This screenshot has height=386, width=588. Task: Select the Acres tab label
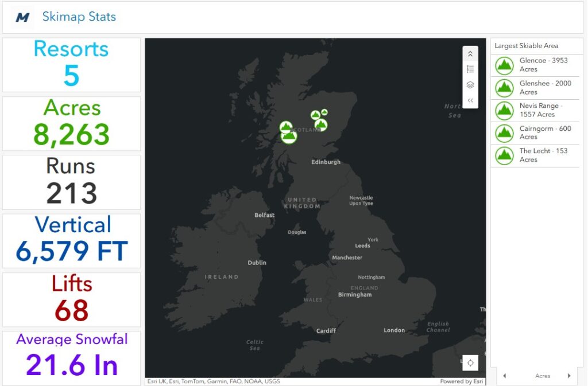tap(543, 376)
